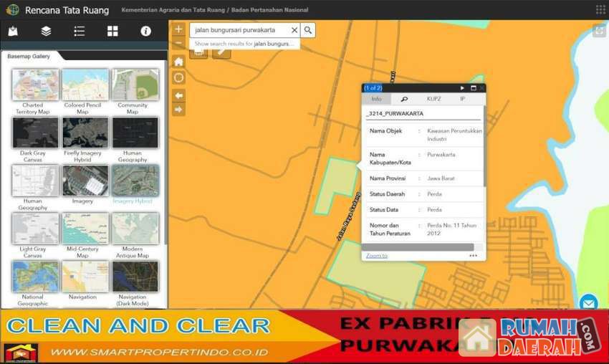The height and width of the screenshot is (364, 609).
Task: Open the legend panel
Action: [80, 32]
